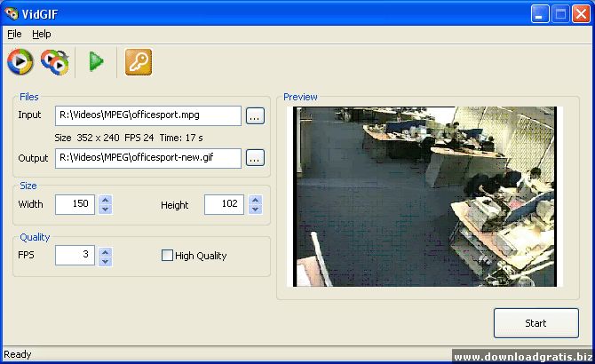Increase Height with the up arrow
Screen dimensions: 595x364
256,200
